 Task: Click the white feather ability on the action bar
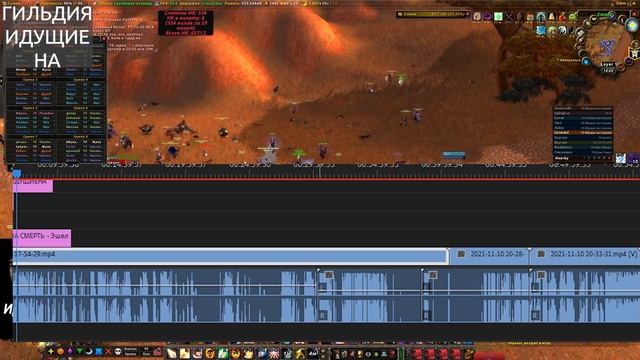click(172, 353)
